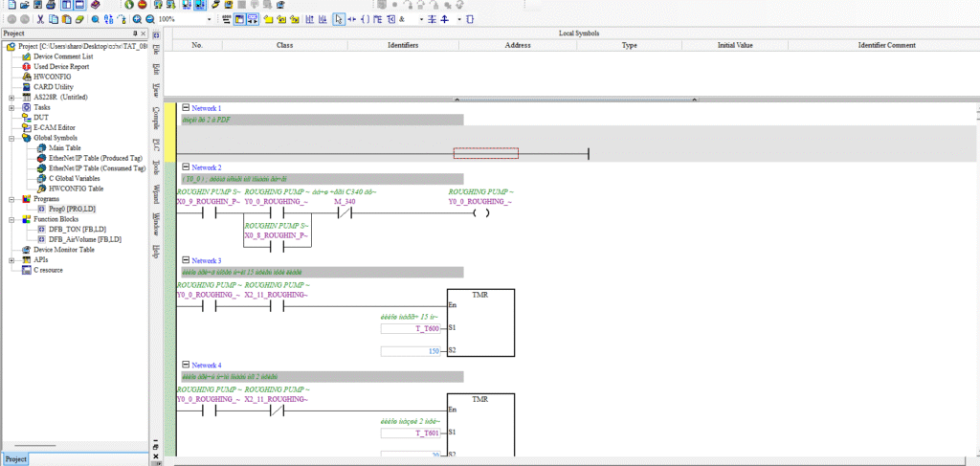Click the Cut scissors icon in toolbar
980x466 pixels.
coord(39,19)
